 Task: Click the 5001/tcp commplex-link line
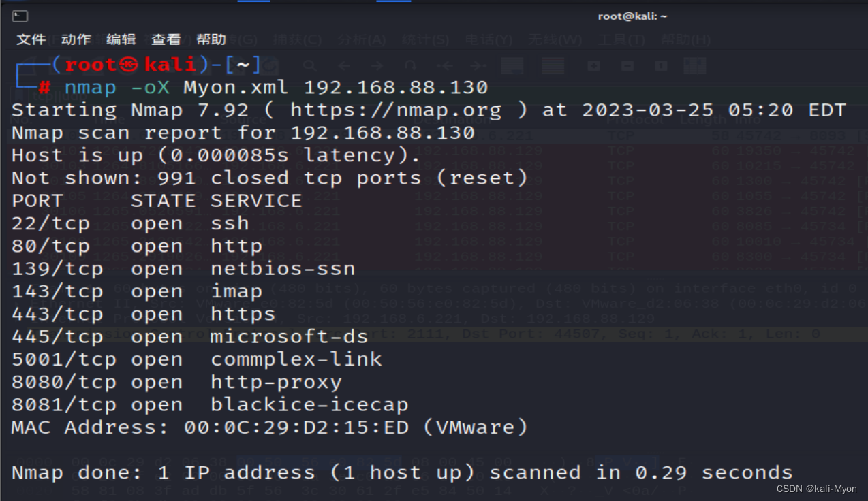[x=196, y=359]
